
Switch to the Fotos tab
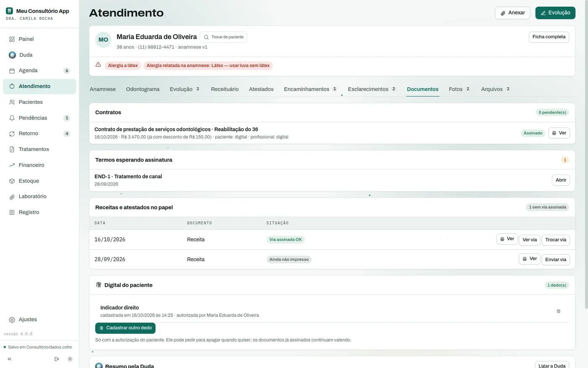click(459, 89)
